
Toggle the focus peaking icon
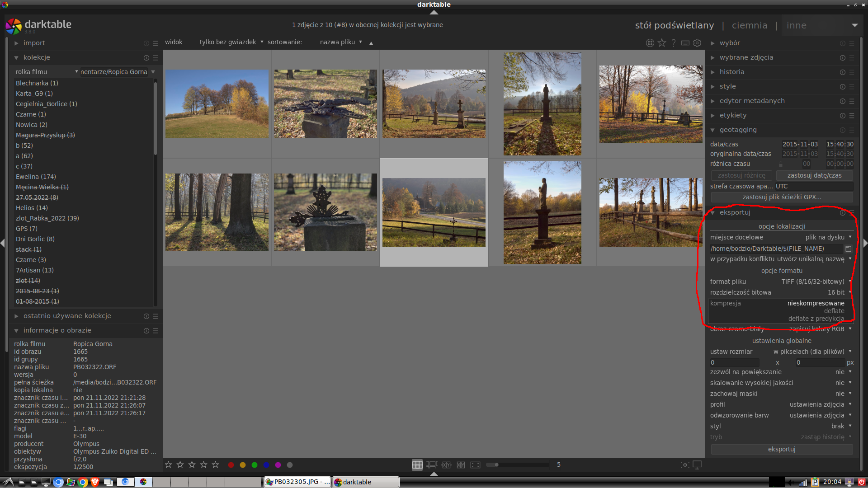point(685,465)
